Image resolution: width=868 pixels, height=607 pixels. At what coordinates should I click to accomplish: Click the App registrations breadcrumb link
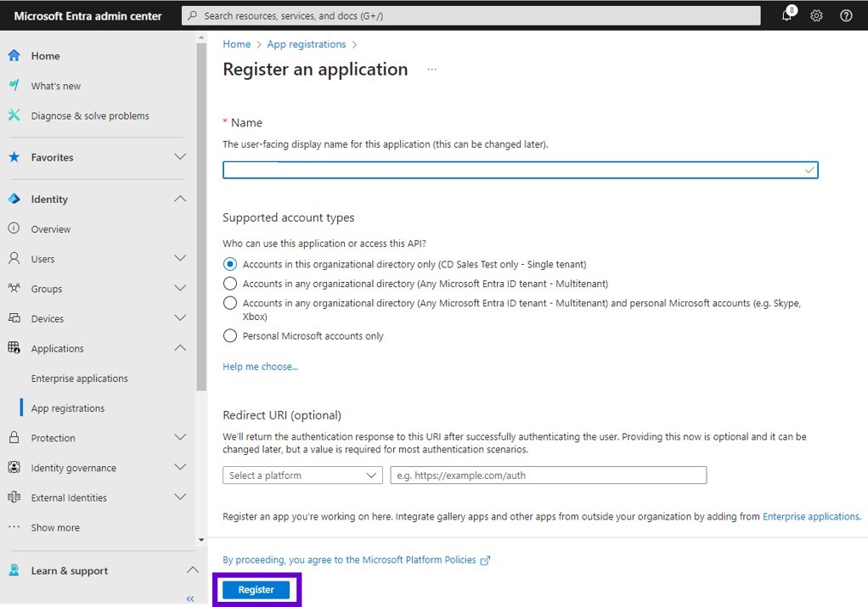click(x=306, y=44)
